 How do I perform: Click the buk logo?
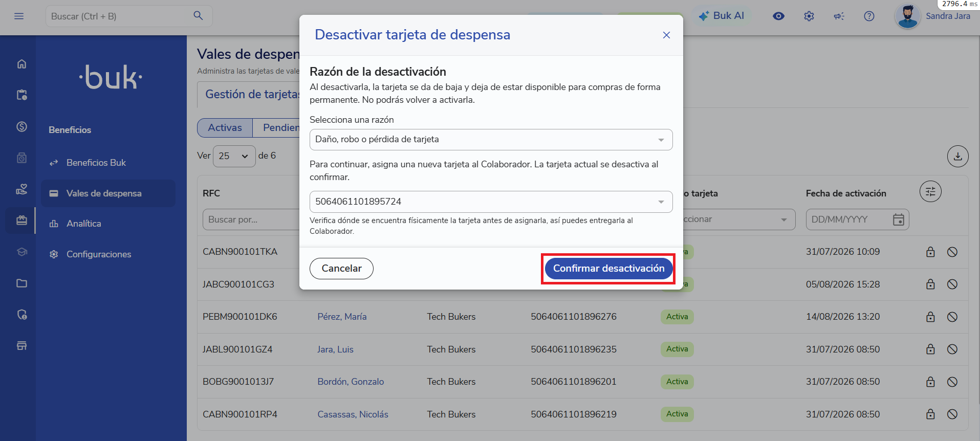tap(111, 78)
